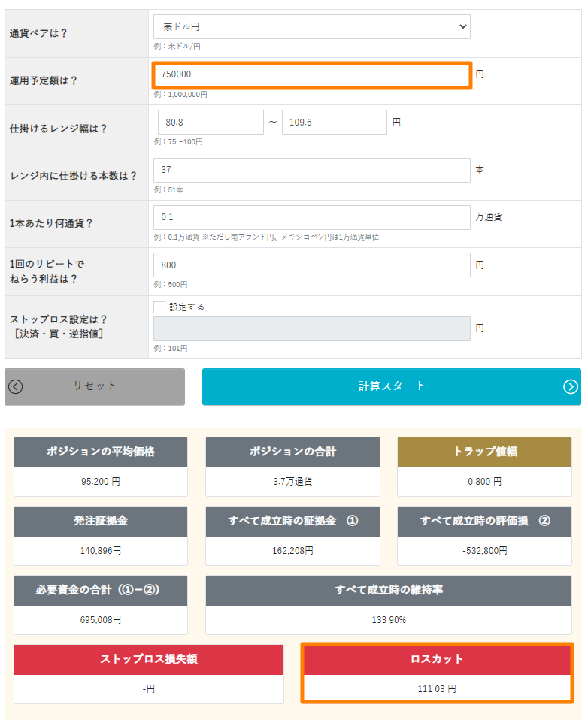Enable the 設定する stop-loss checkbox

click(159, 307)
